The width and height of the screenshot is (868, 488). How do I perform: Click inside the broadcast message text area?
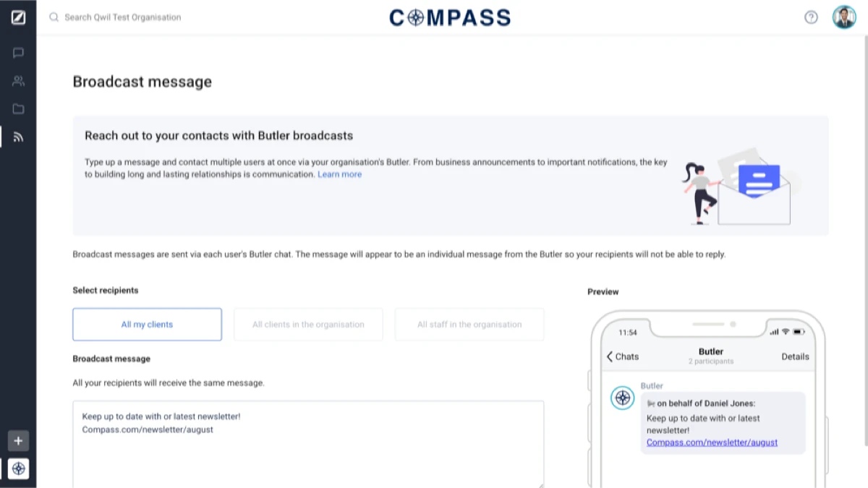[x=308, y=445]
